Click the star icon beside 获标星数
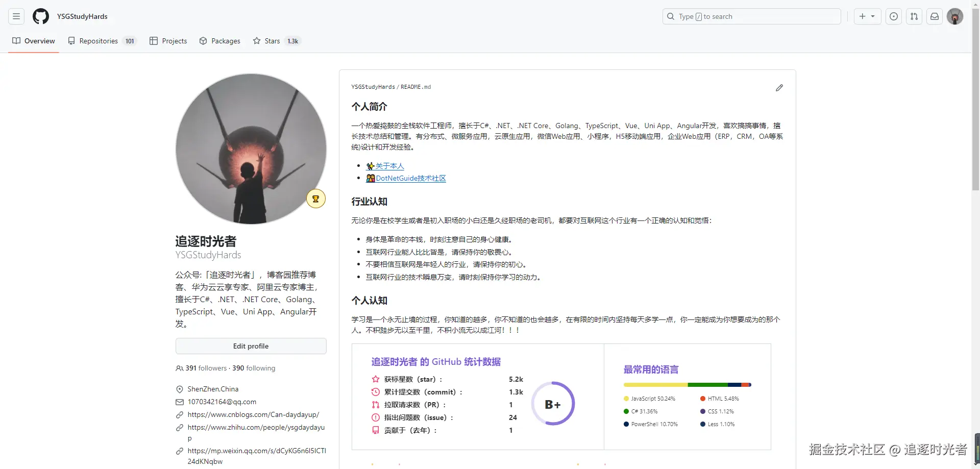Screen dimensions: 980x469 tap(376, 379)
